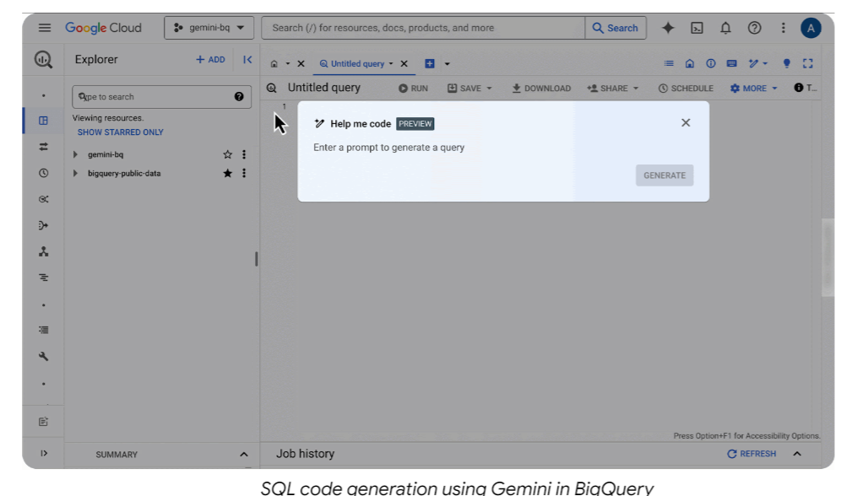Image resolution: width=868 pixels, height=496 pixels.
Task: Open the help question-mark menu
Action: click(x=755, y=28)
